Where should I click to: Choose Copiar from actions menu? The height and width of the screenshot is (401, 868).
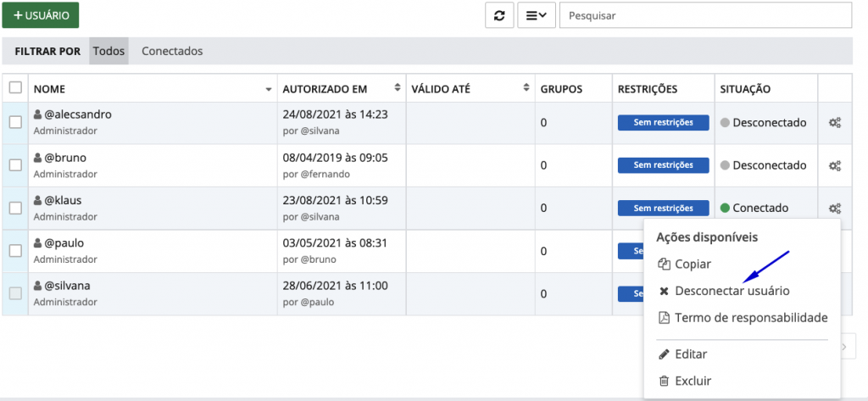click(684, 265)
